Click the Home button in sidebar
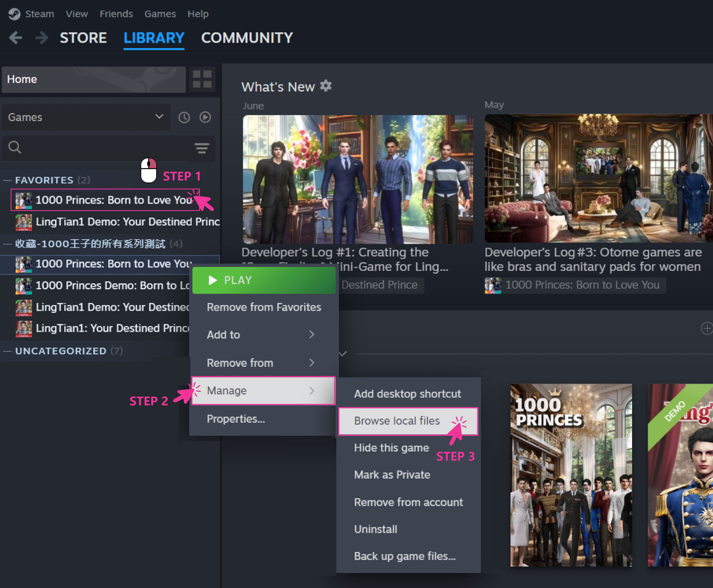 point(94,79)
